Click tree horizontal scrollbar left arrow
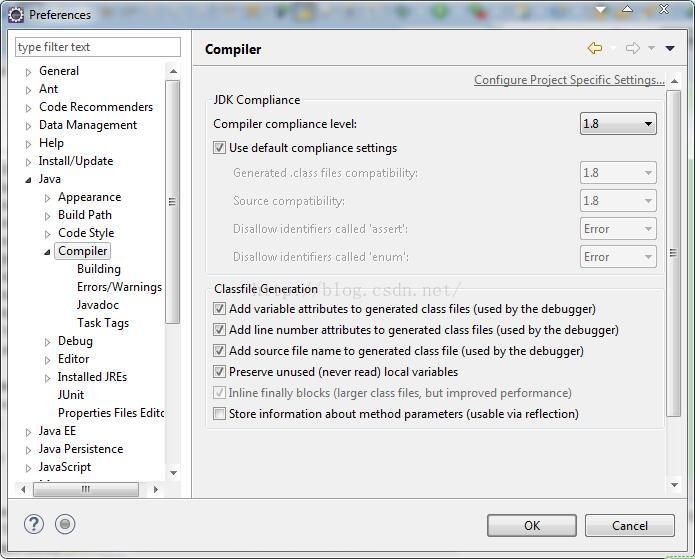Screen dimensions: 695x559 tap(23, 489)
